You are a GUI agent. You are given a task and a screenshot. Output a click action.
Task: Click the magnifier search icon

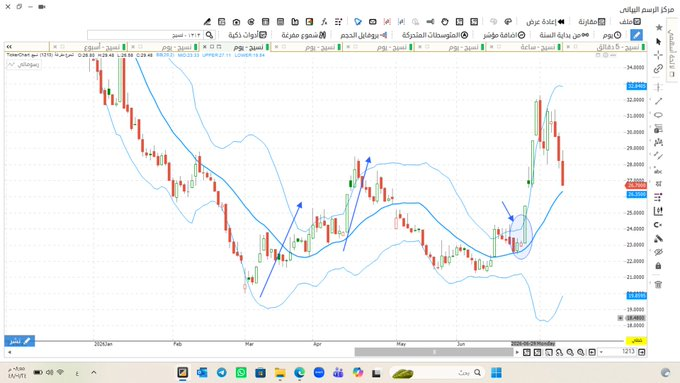click(x=209, y=35)
